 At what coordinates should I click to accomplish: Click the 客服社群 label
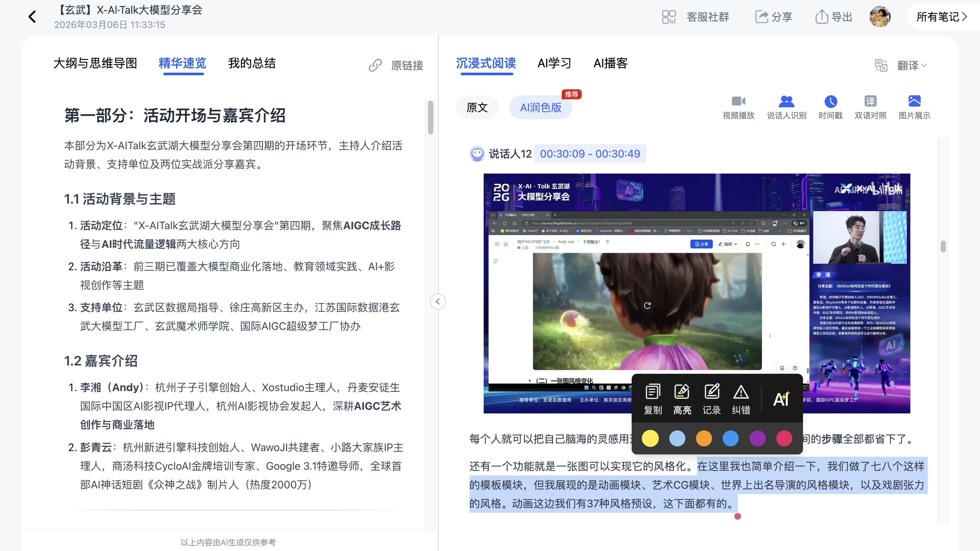pos(708,17)
